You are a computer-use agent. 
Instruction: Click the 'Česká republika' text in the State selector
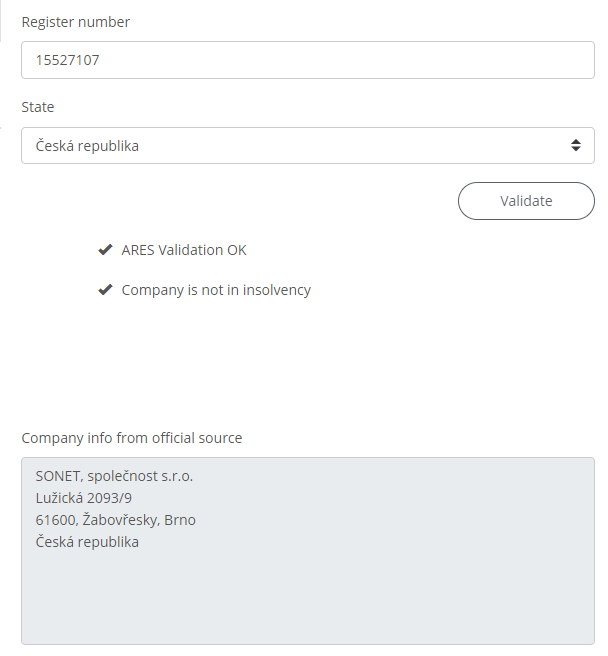(x=87, y=146)
